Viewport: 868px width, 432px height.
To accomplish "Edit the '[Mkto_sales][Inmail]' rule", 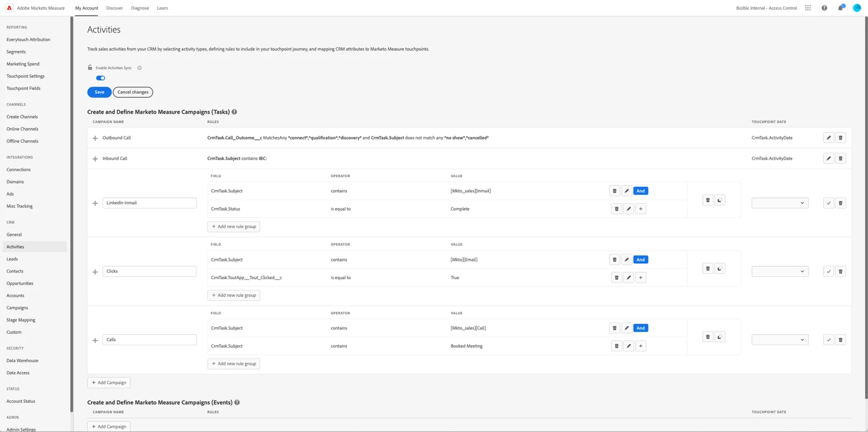I will tap(627, 191).
